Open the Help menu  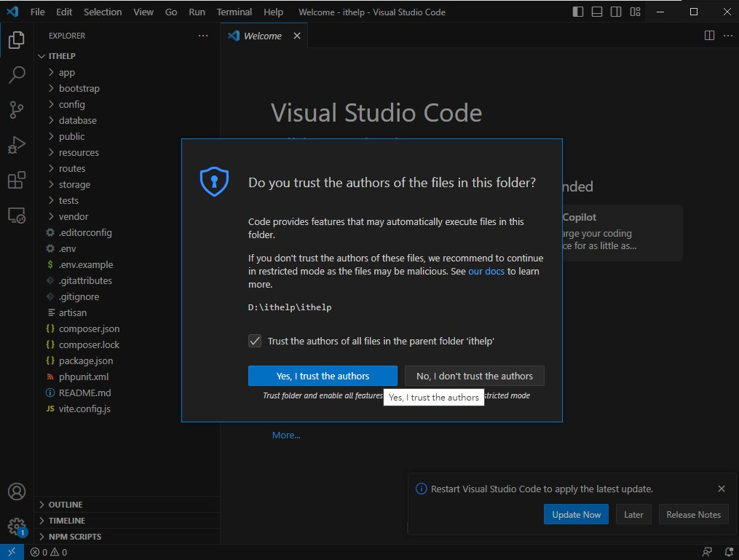[x=273, y=12]
